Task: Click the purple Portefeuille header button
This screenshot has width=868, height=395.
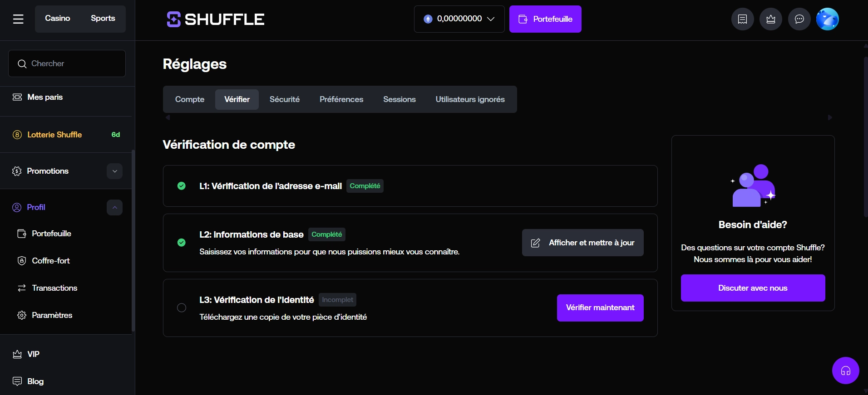Action: 545,19
